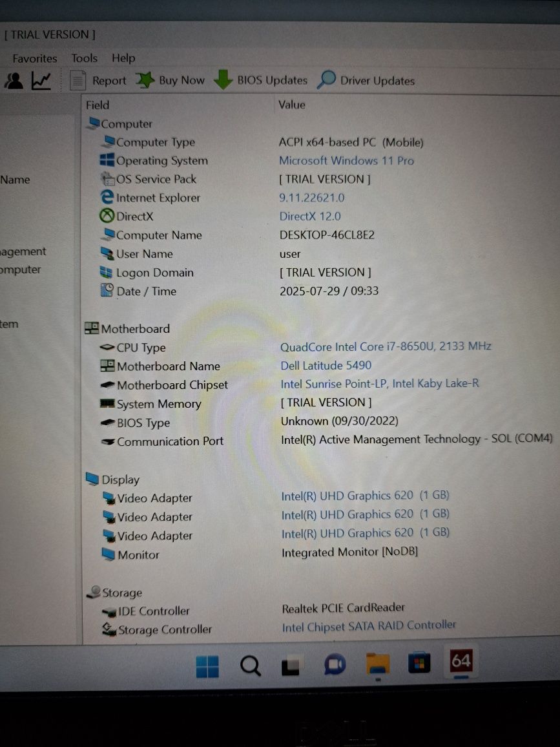Screen dimensions: 560x747
Task: Click the IDE Controller row icon
Action: coord(109,612)
